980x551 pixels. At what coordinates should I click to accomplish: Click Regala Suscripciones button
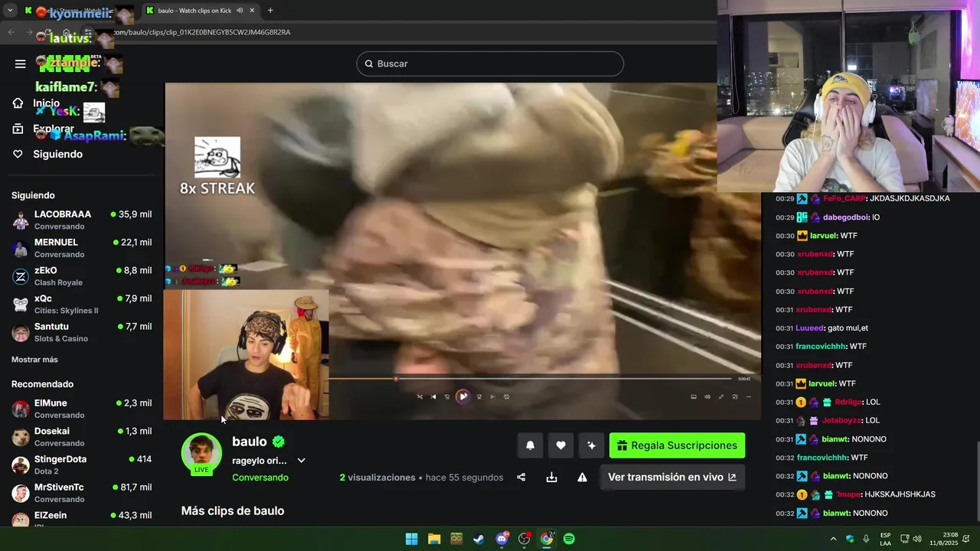(677, 445)
